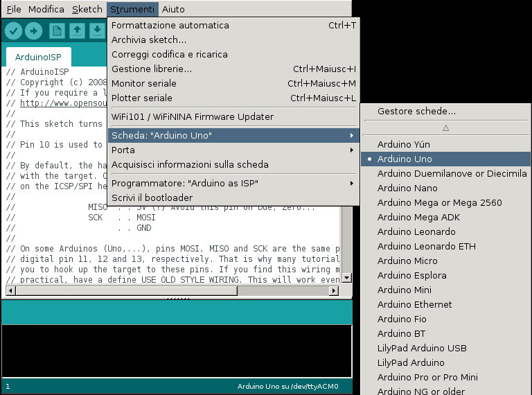
Task: Select the Arduino Ethernet board
Action: (446, 305)
